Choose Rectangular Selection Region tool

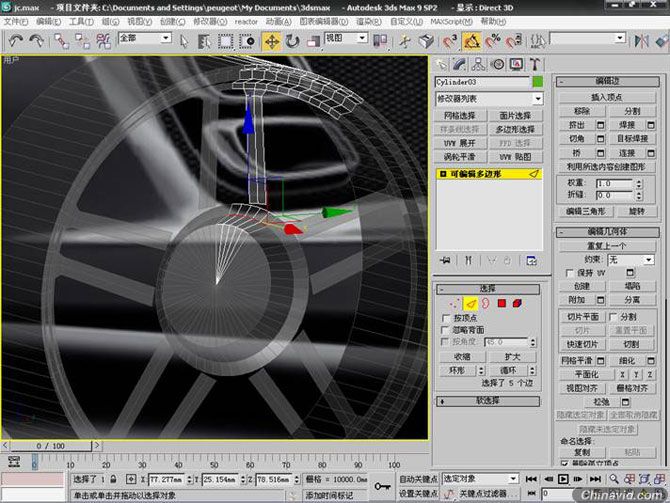225,41
